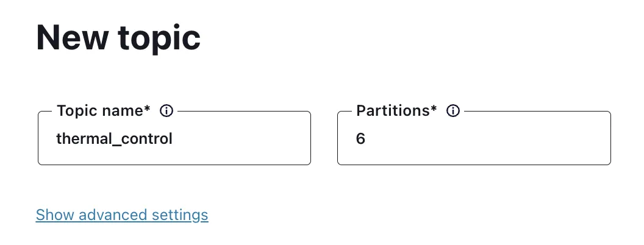The image size is (644, 245).
Task: Select empty area inside Partitions box
Action: [488, 139]
